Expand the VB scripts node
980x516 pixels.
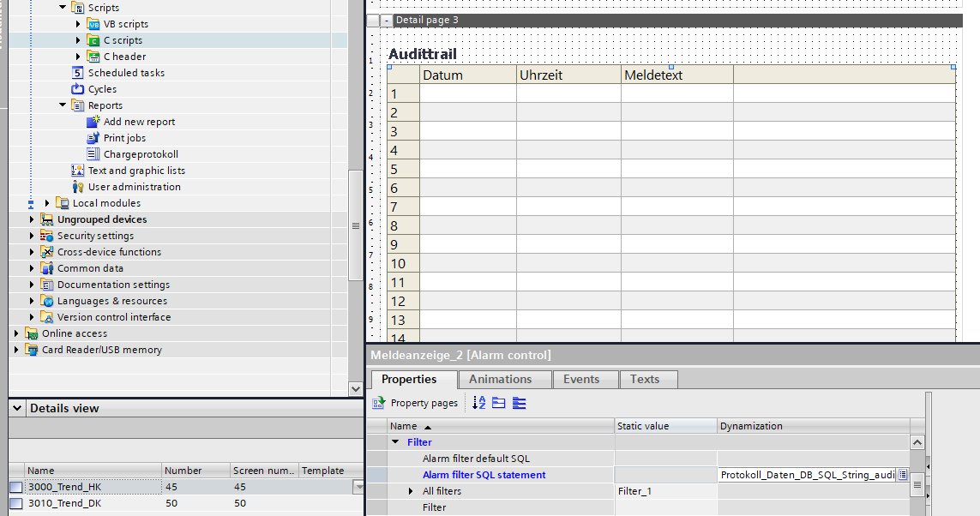tap(78, 24)
